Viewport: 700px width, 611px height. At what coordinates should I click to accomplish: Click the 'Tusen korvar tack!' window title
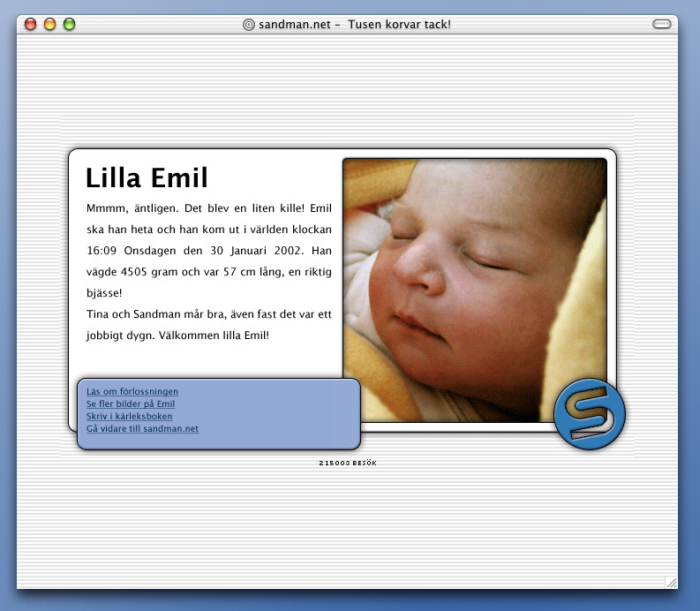[399, 24]
